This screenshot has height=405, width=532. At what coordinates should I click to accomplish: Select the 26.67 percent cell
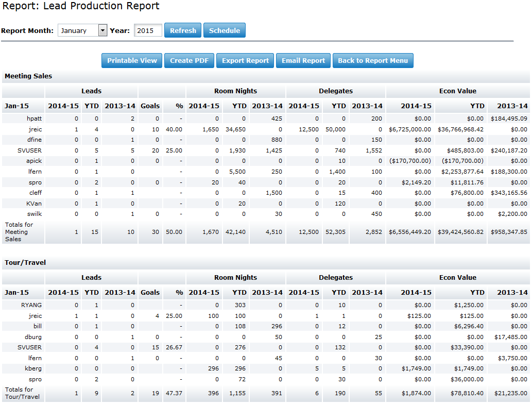(x=174, y=347)
